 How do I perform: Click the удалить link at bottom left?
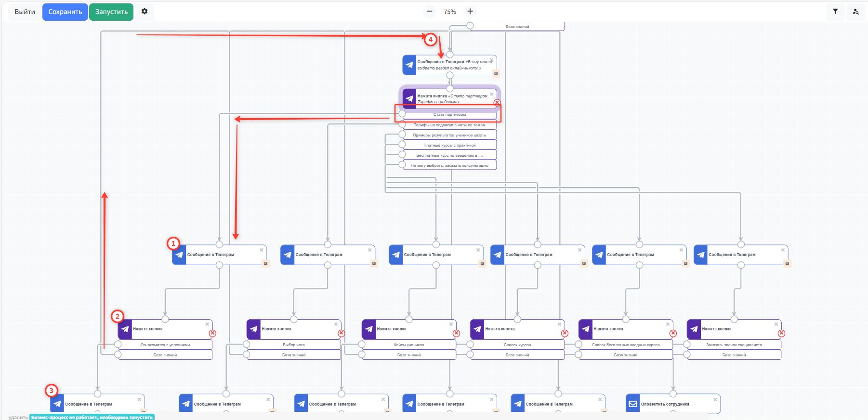[x=18, y=417]
